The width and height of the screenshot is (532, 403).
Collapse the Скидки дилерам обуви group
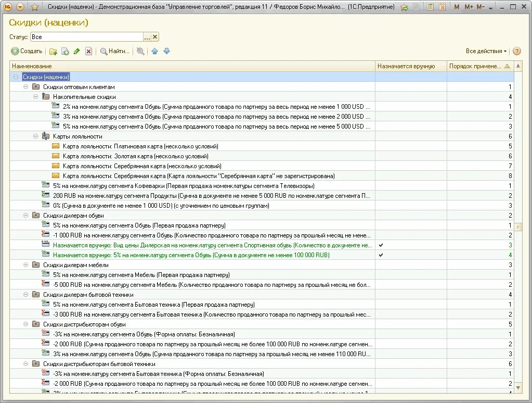pos(25,216)
